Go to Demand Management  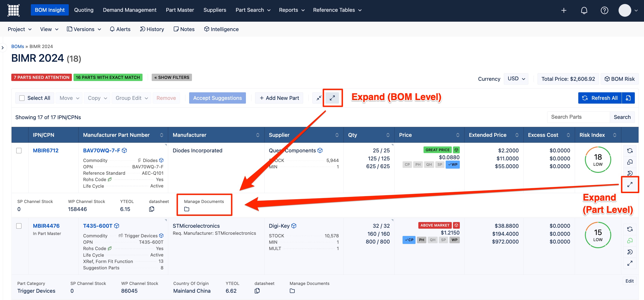(x=130, y=10)
